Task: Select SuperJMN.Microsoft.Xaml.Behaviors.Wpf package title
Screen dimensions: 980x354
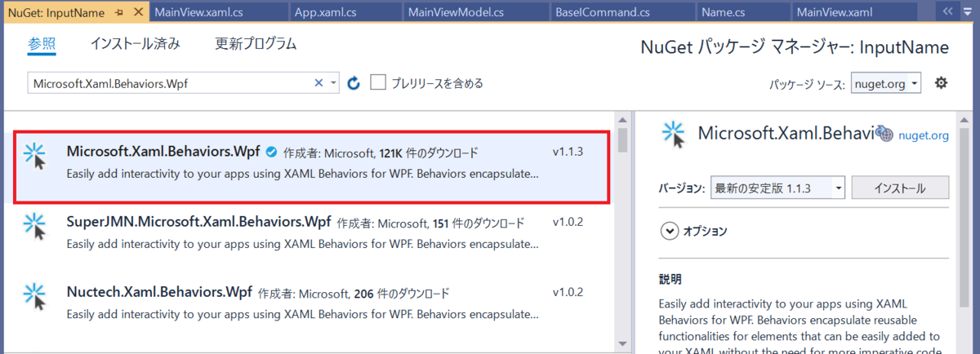Action: [x=198, y=222]
